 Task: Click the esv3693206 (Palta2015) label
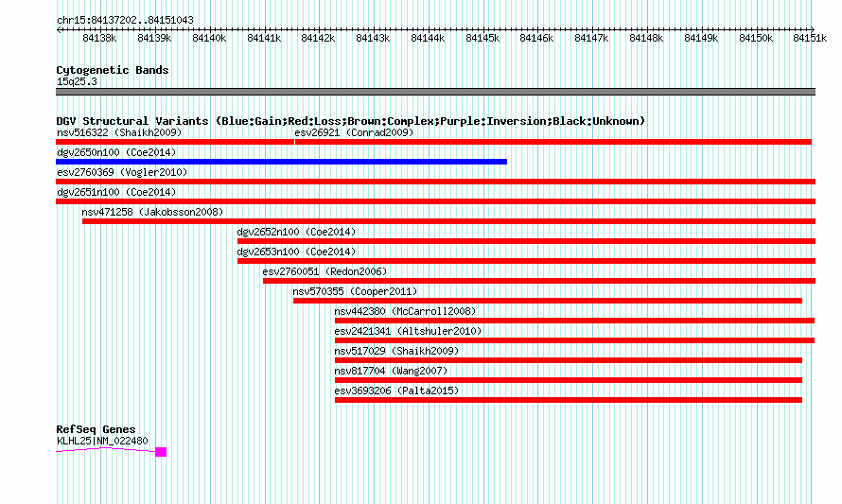396,391
